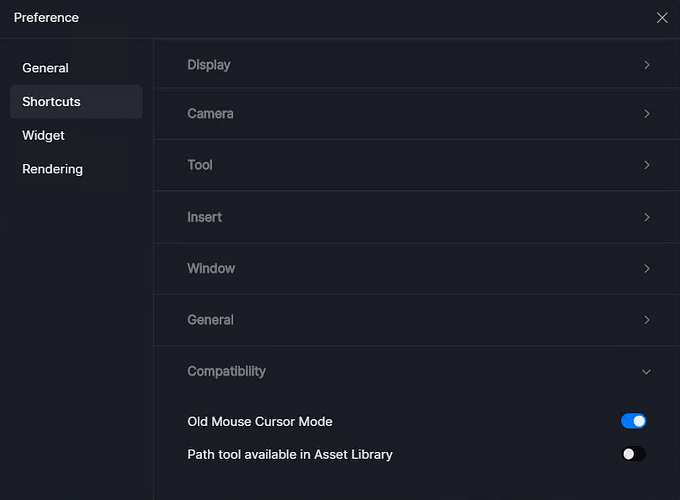Open the General tab in the sidebar
This screenshot has width=680, height=500.
pos(46,68)
